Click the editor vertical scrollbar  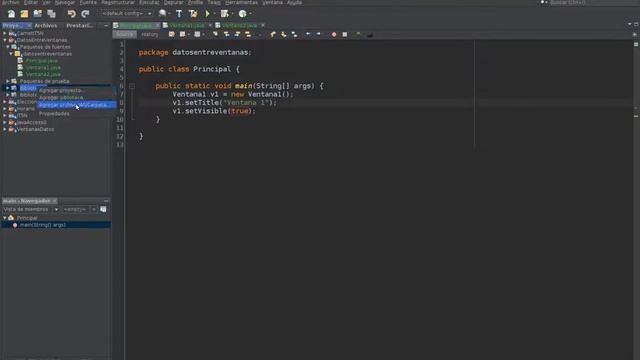[636, 199]
